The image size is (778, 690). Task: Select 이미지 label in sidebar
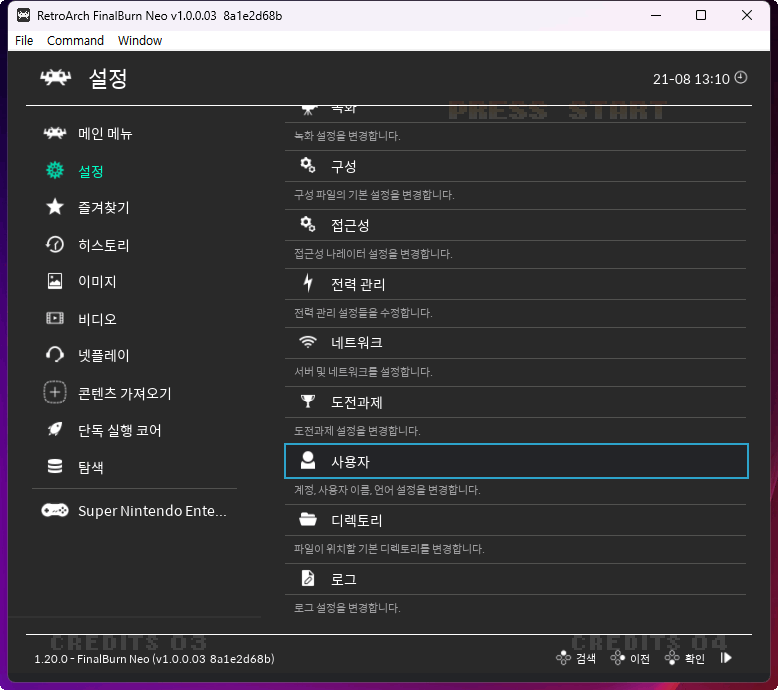[97, 281]
